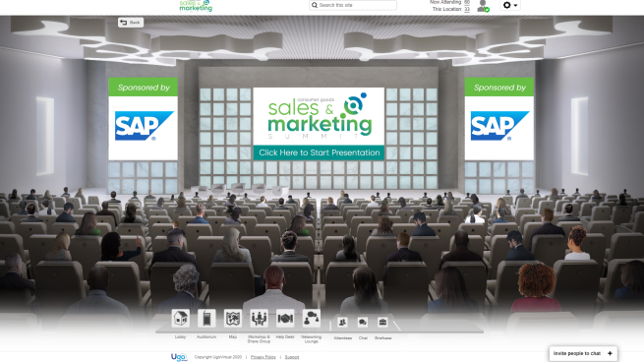This screenshot has height=362, width=644.
Task: Expand Invite people to chat
Action: 583,353
